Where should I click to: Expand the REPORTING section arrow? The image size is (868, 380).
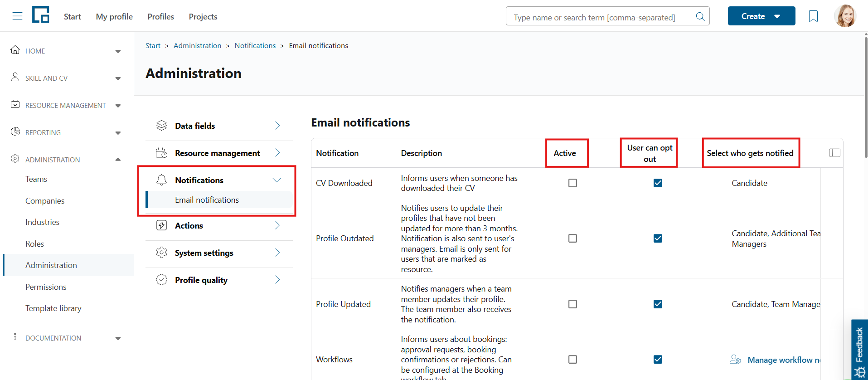click(x=118, y=133)
